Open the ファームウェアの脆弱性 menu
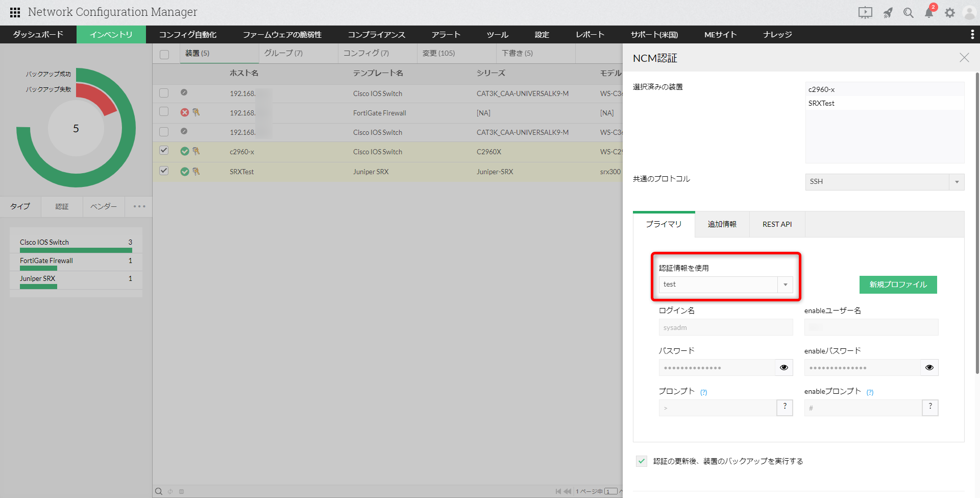This screenshot has height=498, width=980. click(x=282, y=34)
